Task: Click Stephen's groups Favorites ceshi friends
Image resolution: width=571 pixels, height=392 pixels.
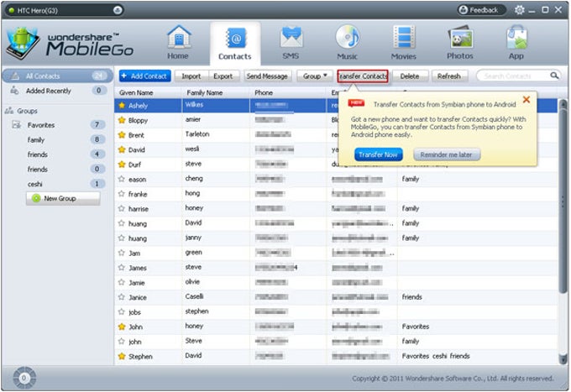Action: point(436,356)
